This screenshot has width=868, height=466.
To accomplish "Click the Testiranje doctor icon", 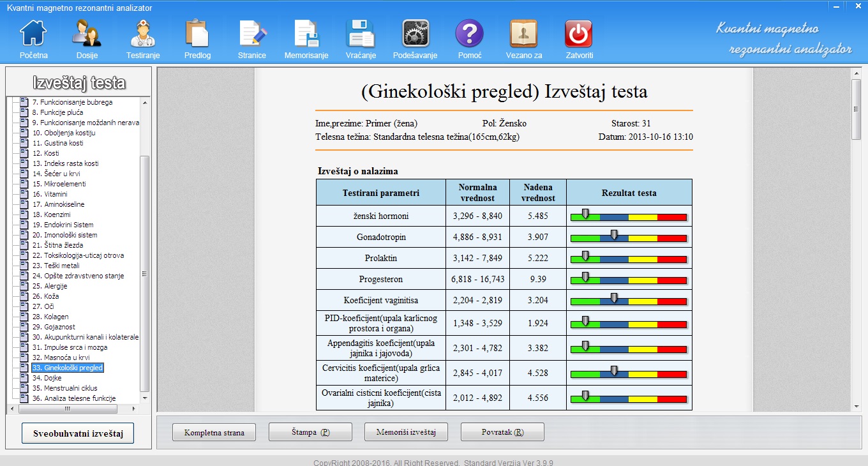I will [x=143, y=34].
